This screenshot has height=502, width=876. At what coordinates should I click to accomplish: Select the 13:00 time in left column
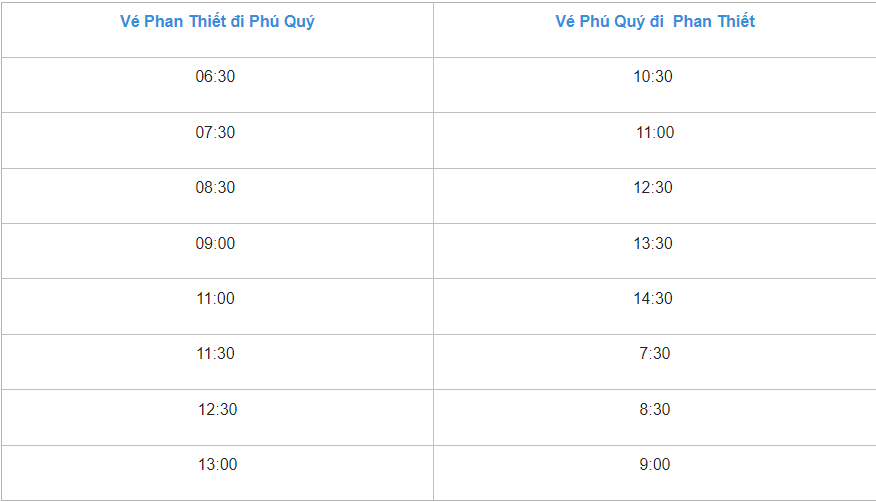click(217, 465)
